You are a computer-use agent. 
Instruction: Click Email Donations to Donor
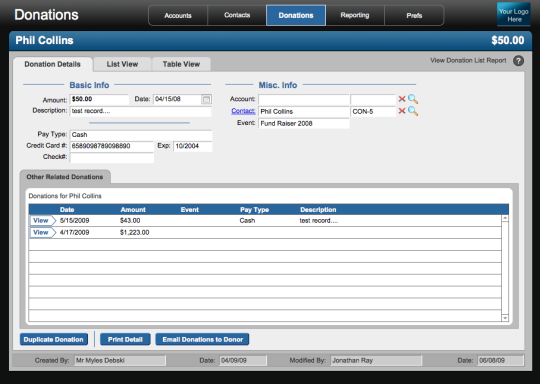pyautogui.click(x=202, y=339)
